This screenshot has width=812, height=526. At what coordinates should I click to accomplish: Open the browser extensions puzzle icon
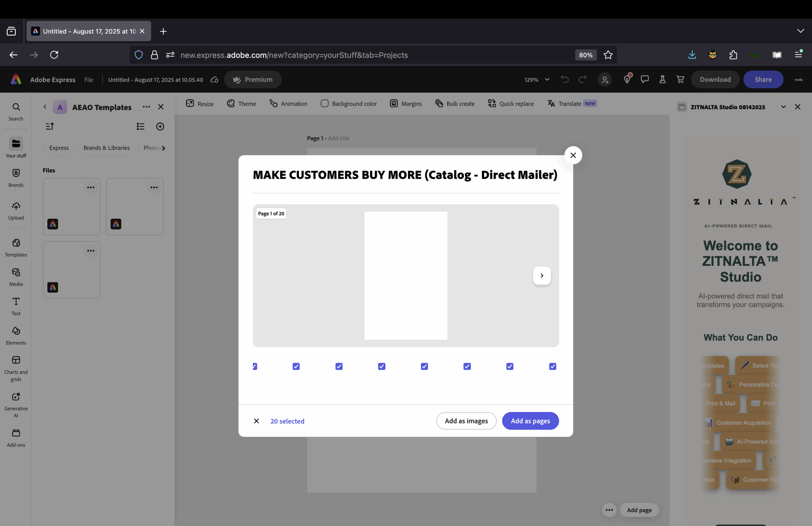pos(733,55)
